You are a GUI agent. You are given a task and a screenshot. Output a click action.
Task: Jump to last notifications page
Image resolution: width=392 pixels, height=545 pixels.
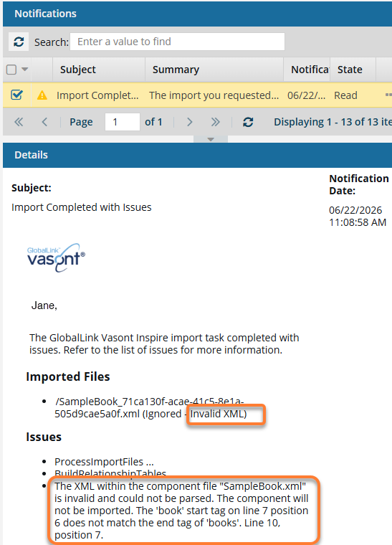coord(215,122)
